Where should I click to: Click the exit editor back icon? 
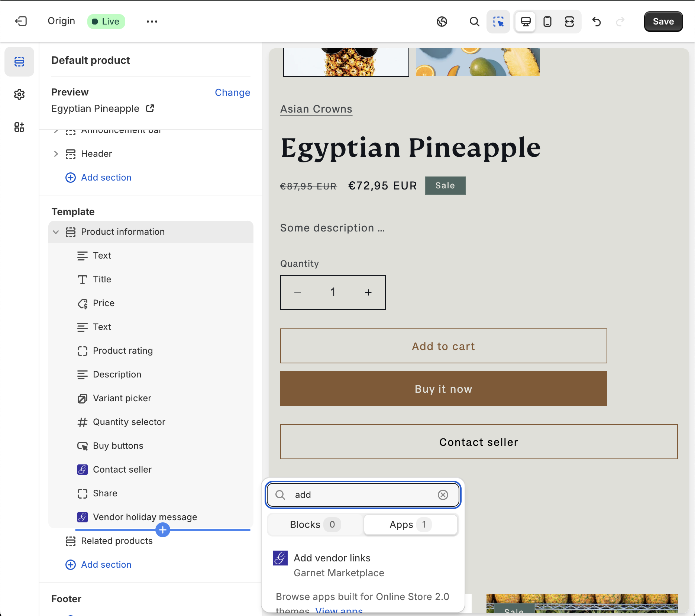pyautogui.click(x=21, y=21)
